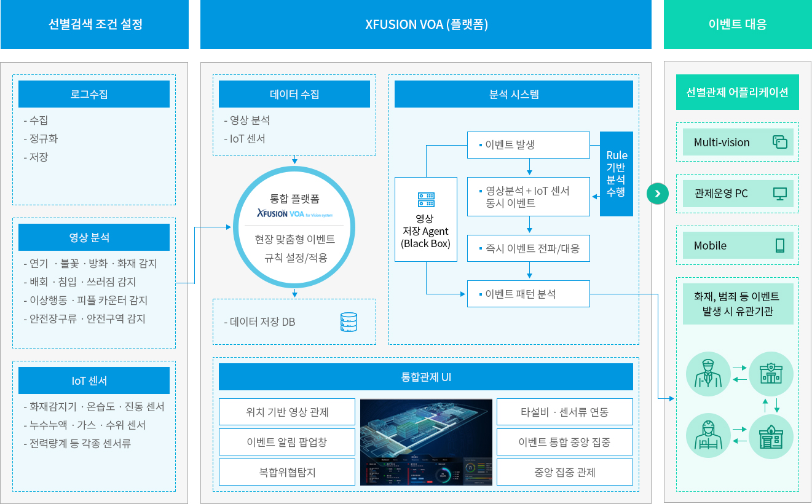Click 누수누액 · 가스 · 수위 센서 line
This screenshot has width=812, height=504.
(x=85, y=425)
